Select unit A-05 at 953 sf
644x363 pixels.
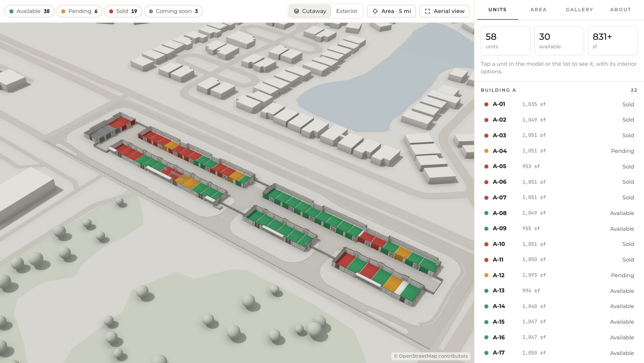[559, 166]
